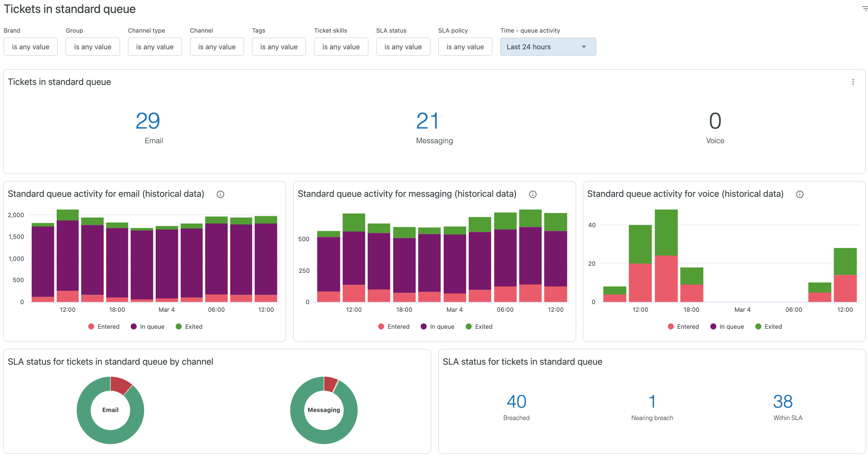The height and width of the screenshot is (457, 868).
Task: Click the 38 Within SLA number
Action: pos(782,401)
